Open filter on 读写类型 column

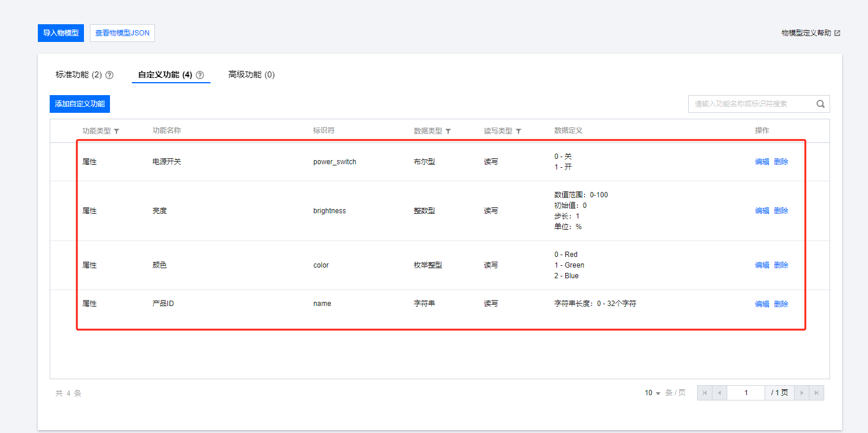coord(519,131)
